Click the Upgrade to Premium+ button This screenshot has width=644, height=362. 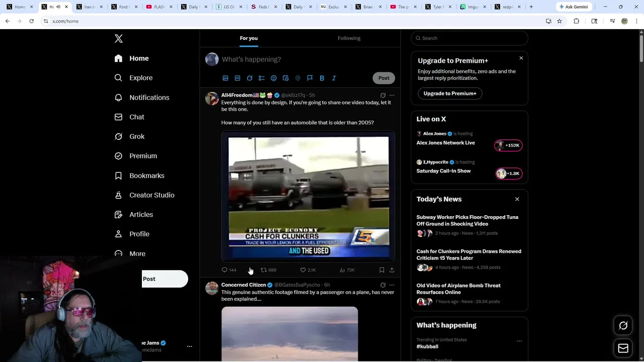click(450, 94)
